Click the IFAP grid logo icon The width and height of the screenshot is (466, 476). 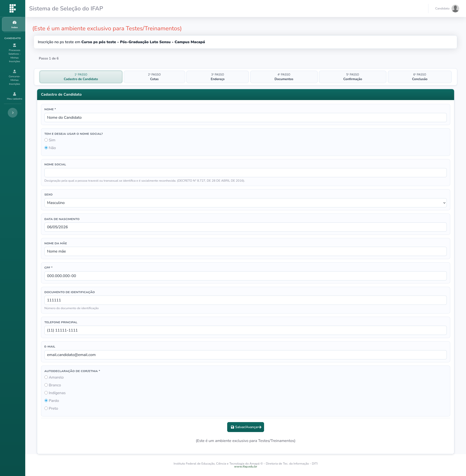click(x=12, y=8)
